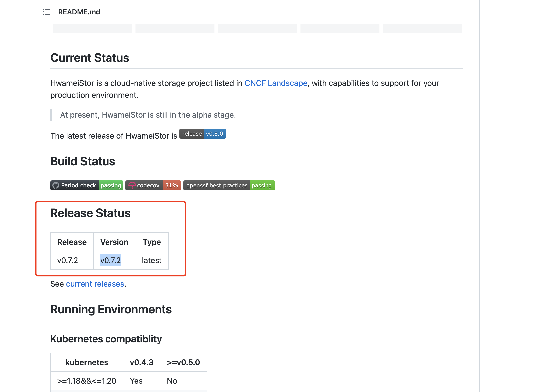Image resolution: width=534 pixels, height=392 pixels.
Task: Open the codecov 31% coverage badge
Action: click(x=153, y=185)
